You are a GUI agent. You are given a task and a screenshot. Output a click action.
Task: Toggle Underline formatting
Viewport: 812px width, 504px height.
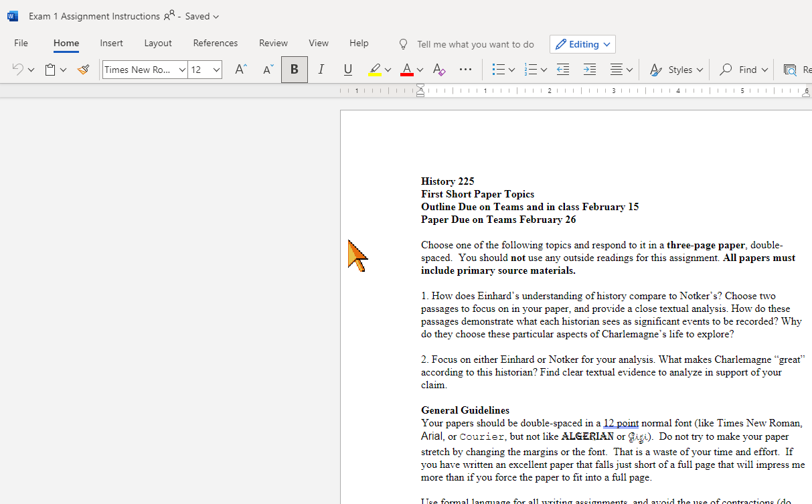[x=348, y=70]
